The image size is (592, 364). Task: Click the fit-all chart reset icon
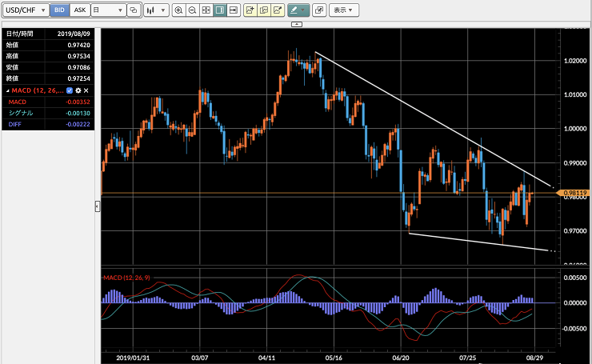tap(206, 10)
